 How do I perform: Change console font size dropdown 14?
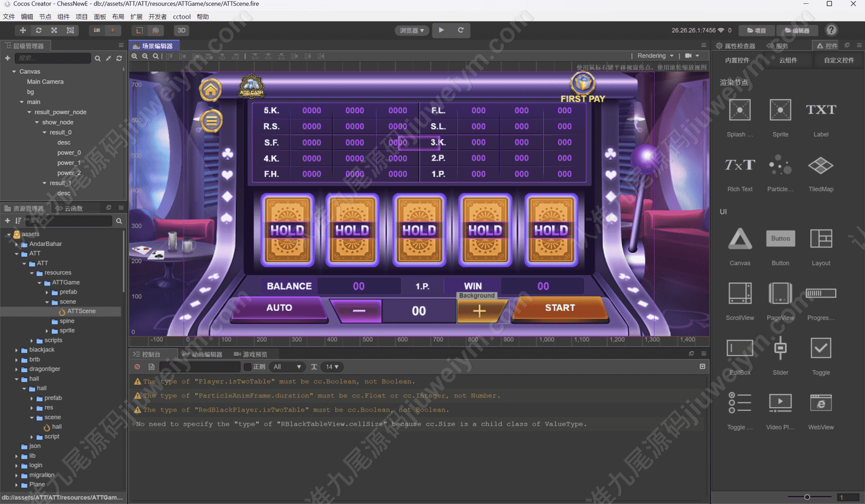pyautogui.click(x=332, y=367)
